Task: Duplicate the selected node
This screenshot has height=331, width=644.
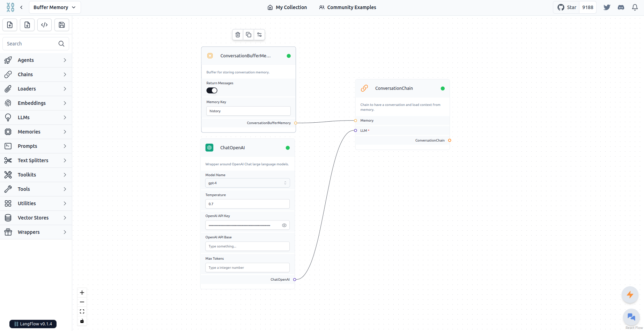Action: [249, 35]
